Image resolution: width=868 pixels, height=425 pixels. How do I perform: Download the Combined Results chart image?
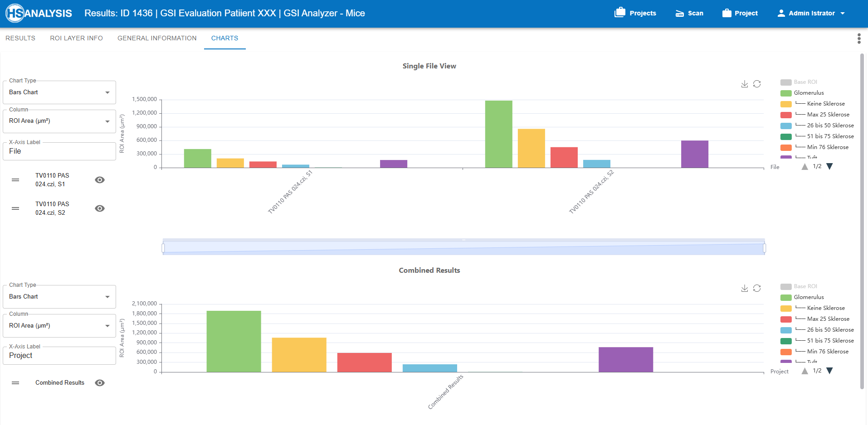click(744, 289)
